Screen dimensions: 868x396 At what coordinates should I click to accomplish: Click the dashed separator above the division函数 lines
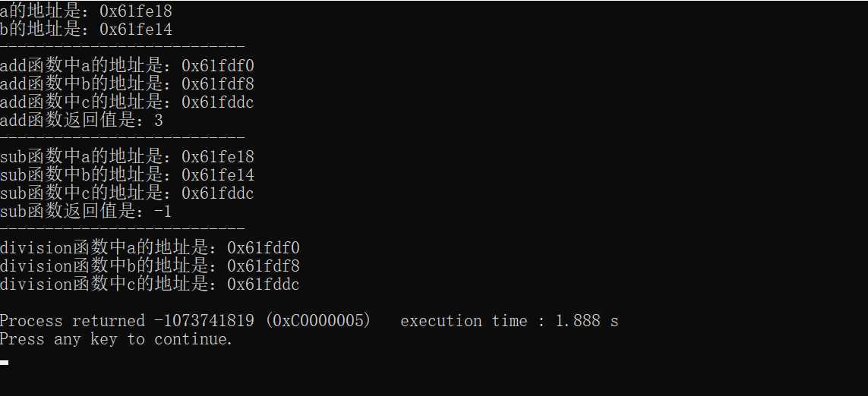(x=122, y=229)
